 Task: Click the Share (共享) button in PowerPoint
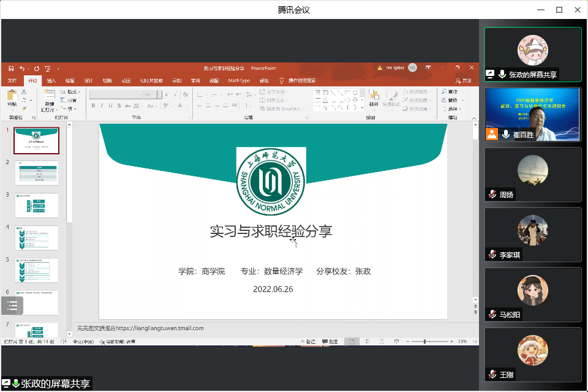pos(464,81)
